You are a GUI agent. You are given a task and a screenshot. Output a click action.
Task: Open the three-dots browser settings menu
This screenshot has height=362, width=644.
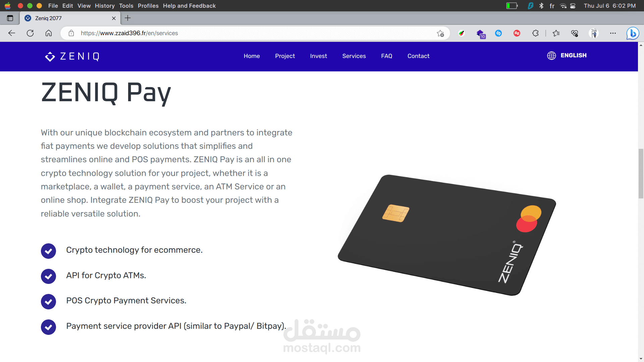(x=613, y=33)
